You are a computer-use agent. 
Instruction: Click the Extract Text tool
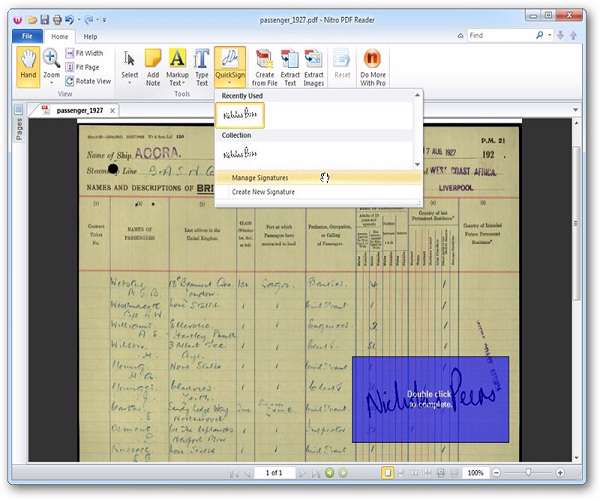tap(290, 67)
